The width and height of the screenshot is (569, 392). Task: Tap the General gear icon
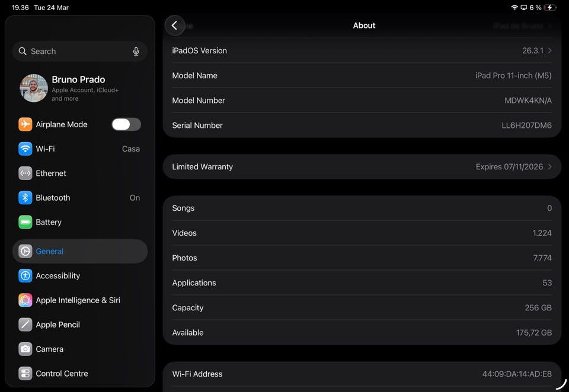click(25, 251)
